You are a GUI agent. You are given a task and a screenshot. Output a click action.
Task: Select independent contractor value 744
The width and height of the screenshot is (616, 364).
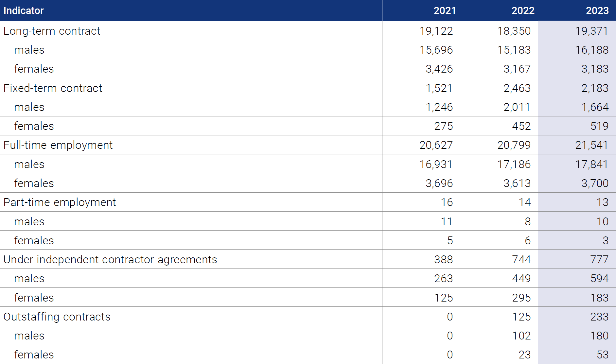pos(521,259)
